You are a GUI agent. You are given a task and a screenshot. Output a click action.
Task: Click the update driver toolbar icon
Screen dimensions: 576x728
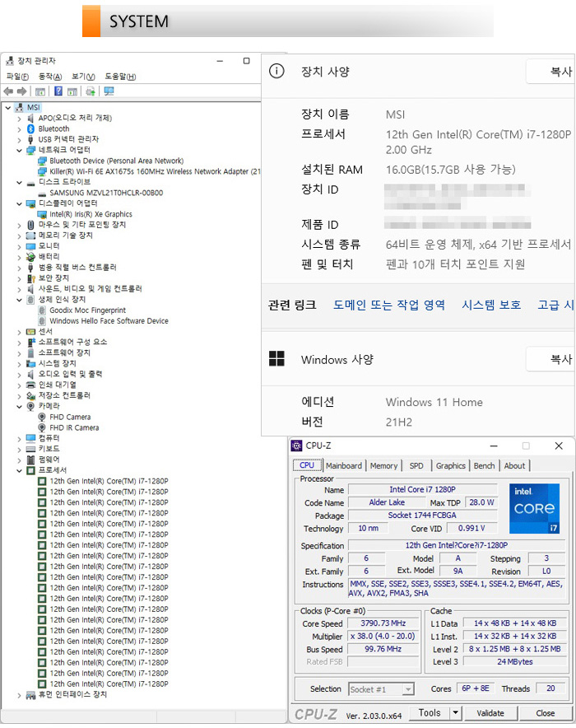91,91
